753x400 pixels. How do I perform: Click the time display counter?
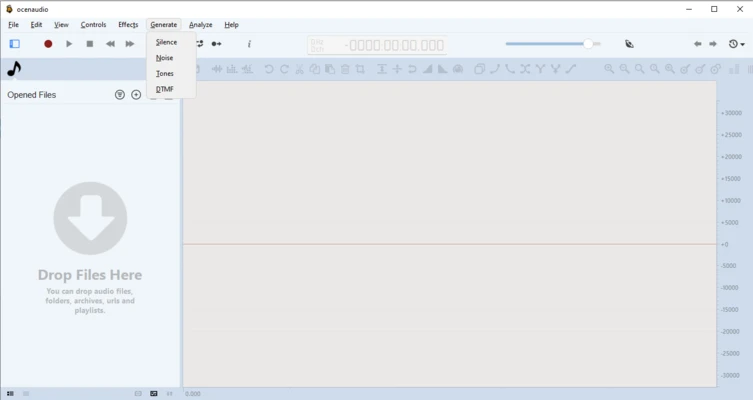pyautogui.click(x=377, y=45)
